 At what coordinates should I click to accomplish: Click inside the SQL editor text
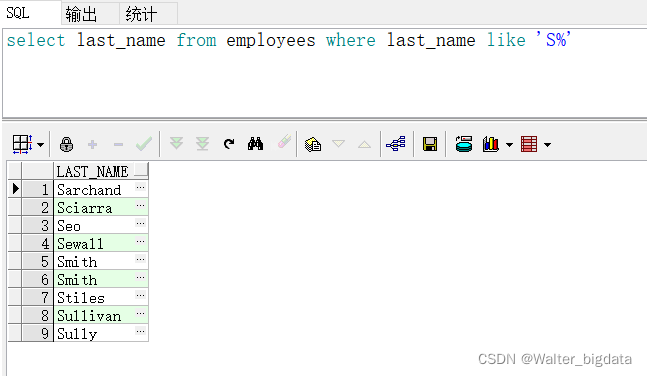tap(288, 40)
